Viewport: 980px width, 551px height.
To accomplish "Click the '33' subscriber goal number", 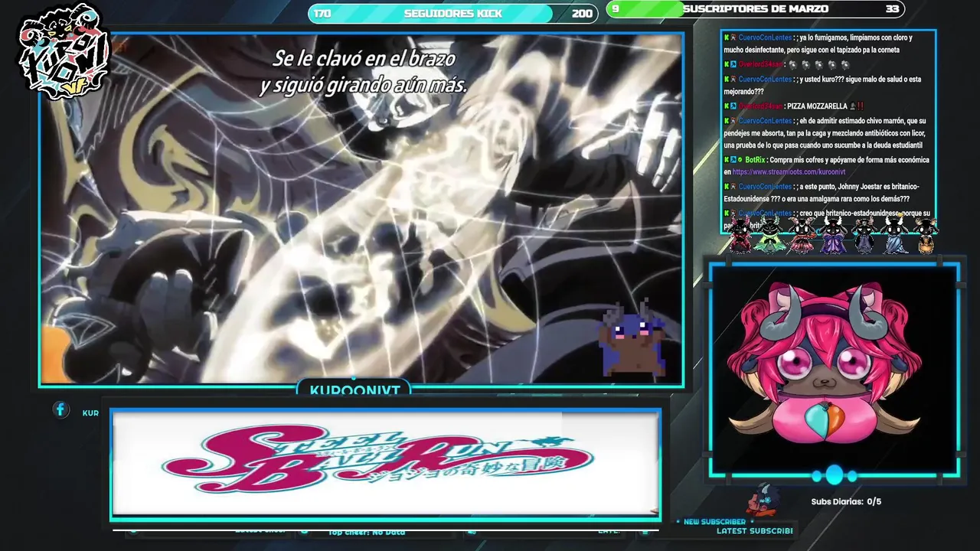I will pyautogui.click(x=892, y=9).
